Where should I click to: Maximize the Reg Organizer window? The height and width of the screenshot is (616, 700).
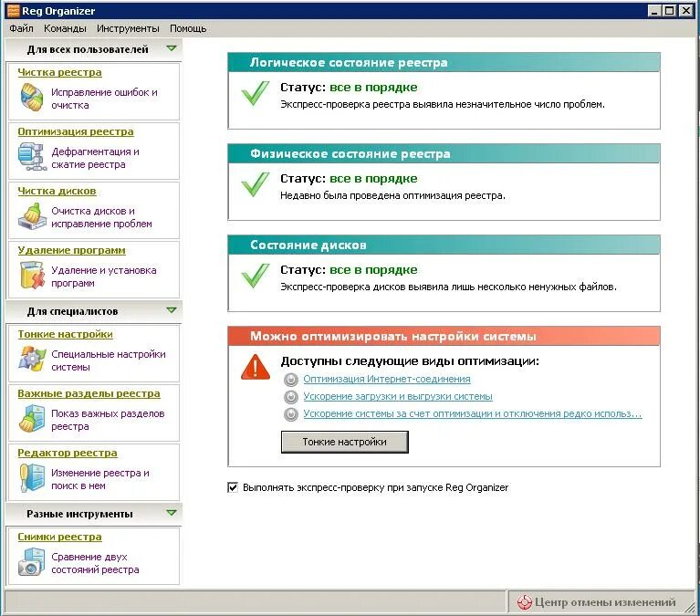pos(670,11)
